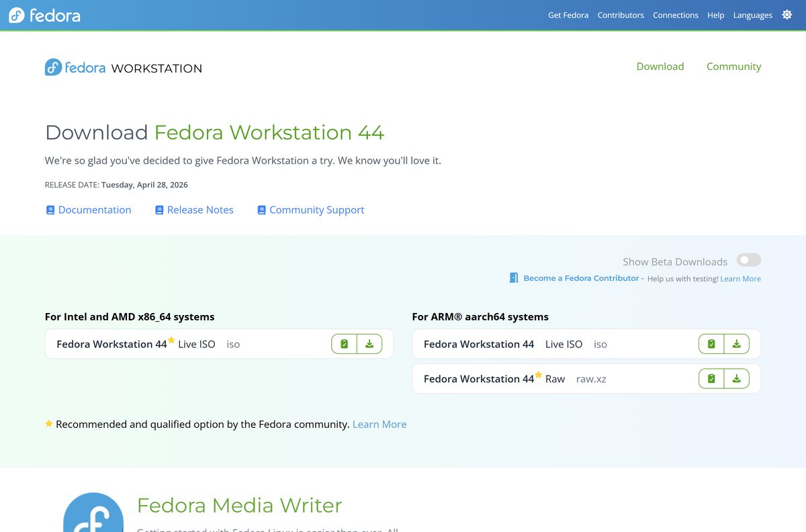This screenshot has width=806, height=532.
Task: Go to Download section tab
Action: [660, 66]
